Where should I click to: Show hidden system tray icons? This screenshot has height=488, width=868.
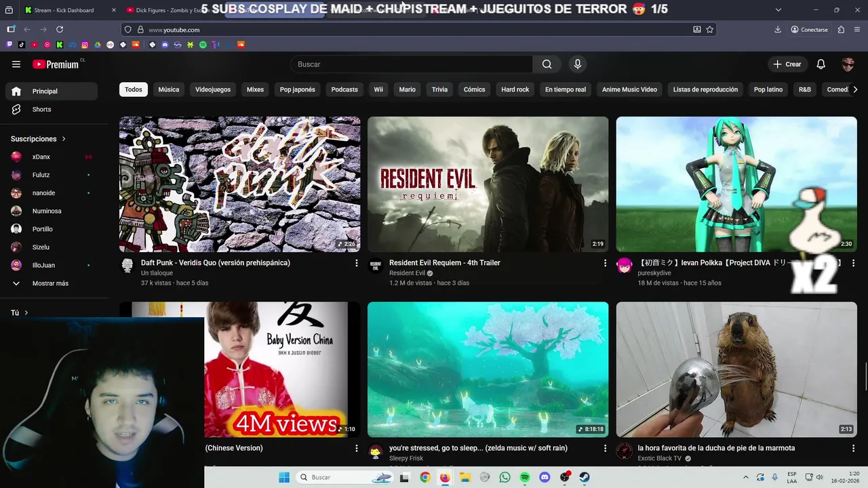point(746,477)
